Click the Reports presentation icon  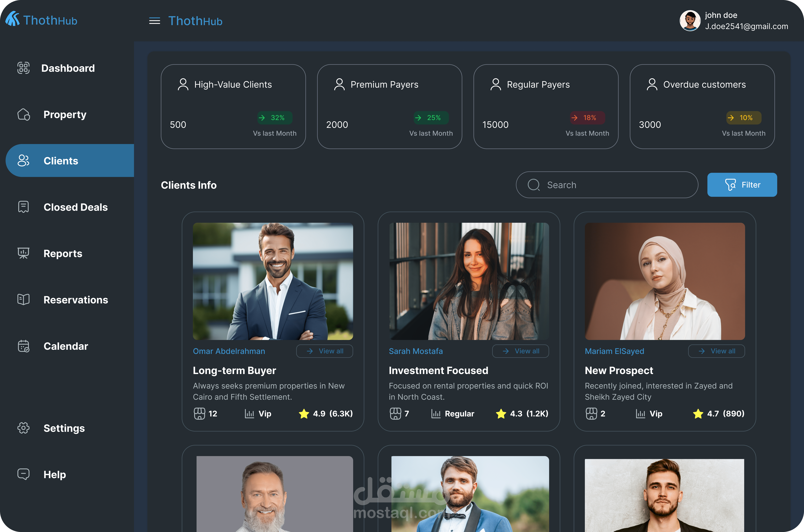23,253
